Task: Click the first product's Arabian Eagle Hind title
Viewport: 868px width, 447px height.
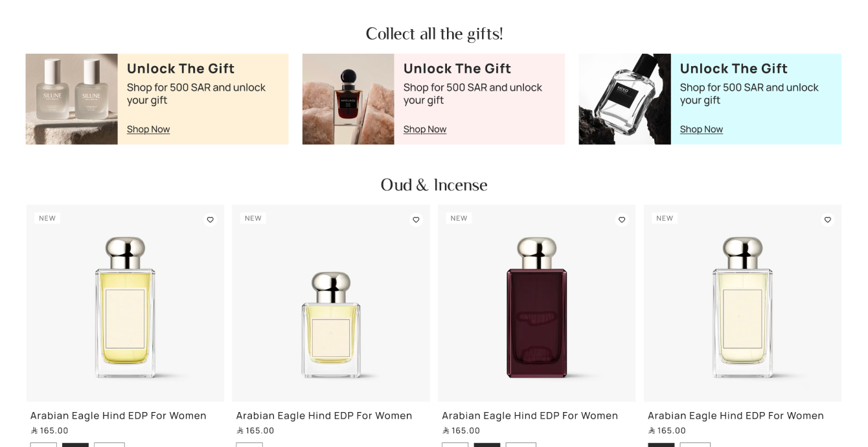Action: (x=119, y=416)
